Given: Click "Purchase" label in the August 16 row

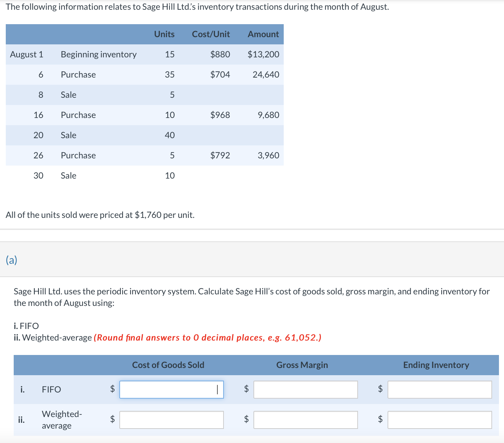Looking at the screenshot, I should pyautogui.click(x=78, y=115).
